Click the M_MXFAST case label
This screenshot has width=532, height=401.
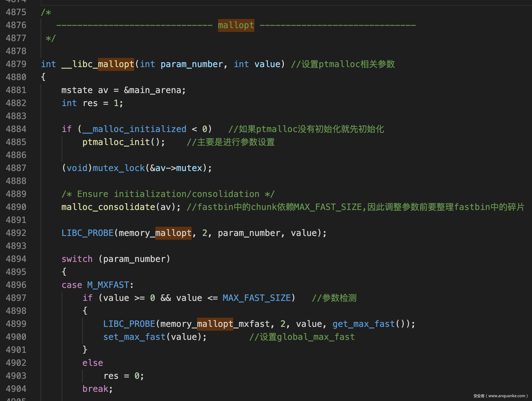(x=108, y=285)
